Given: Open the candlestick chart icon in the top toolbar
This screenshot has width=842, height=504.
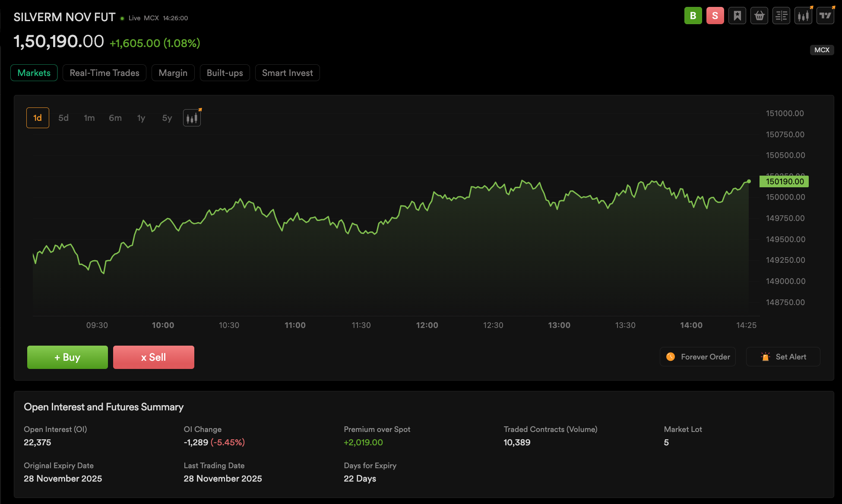Looking at the screenshot, I should [x=803, y=16].
